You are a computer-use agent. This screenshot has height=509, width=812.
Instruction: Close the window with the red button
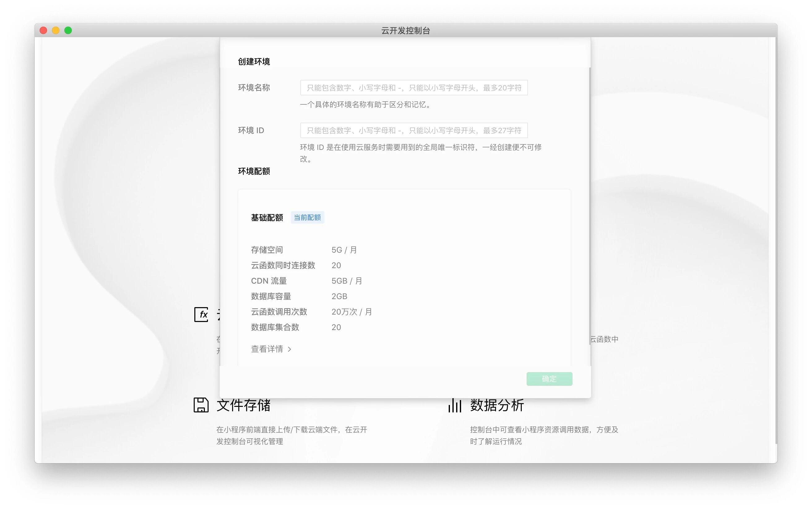pyautogui.click(x=43, y=31)
